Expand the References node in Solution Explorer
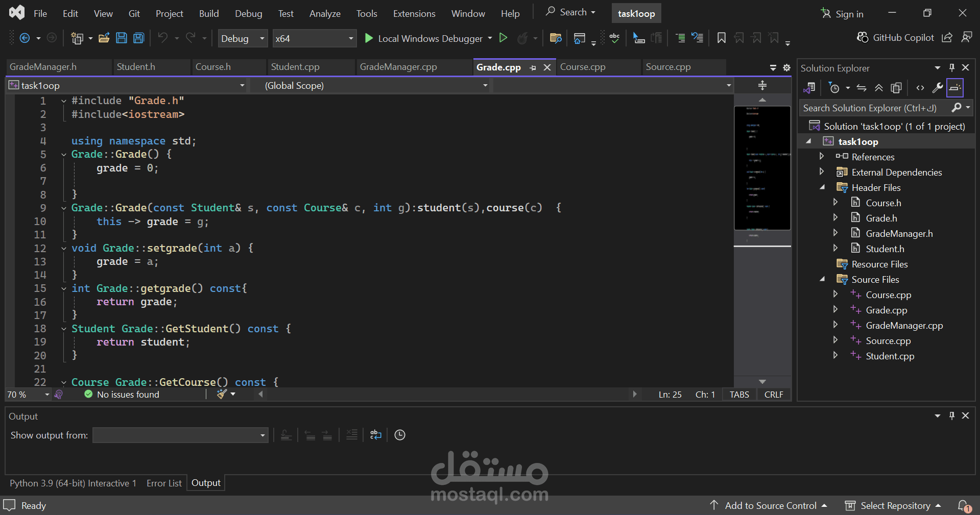Image resolution: width=980 pixels, height=515 pixels. coord(822,156)
